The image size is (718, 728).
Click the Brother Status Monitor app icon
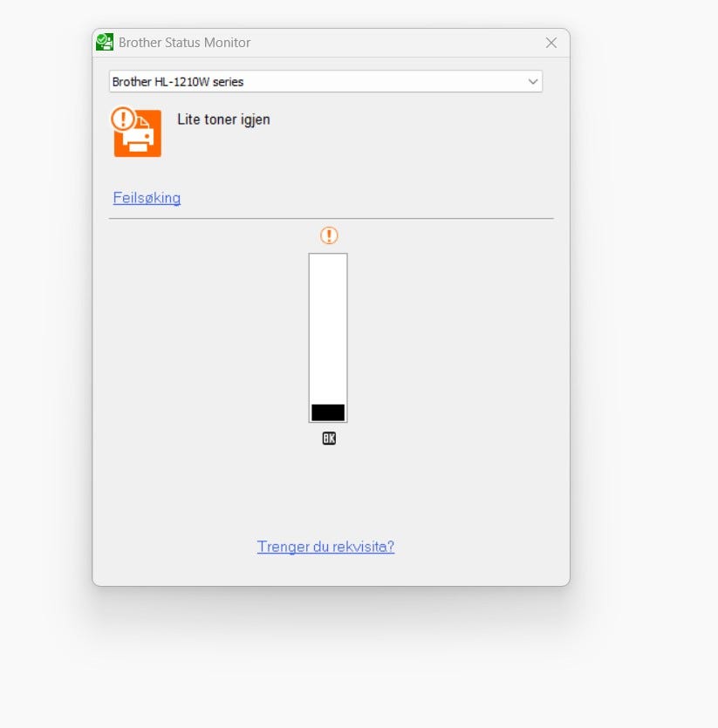[x=105, y=42]
